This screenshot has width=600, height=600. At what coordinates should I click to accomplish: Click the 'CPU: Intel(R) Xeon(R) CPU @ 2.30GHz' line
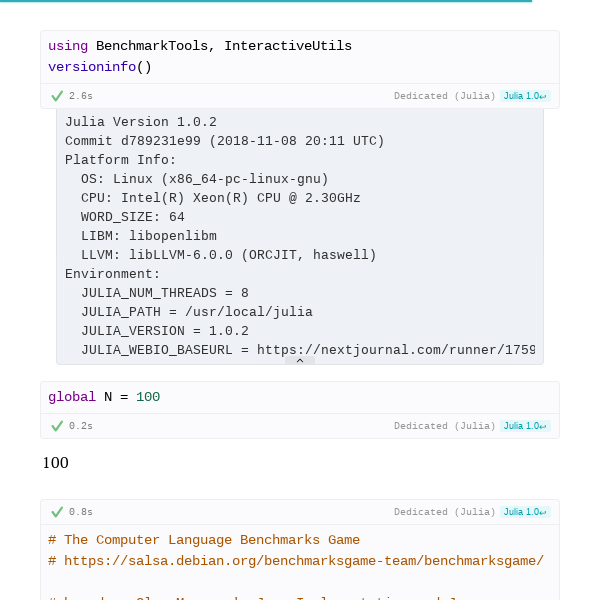click(221, 198)
